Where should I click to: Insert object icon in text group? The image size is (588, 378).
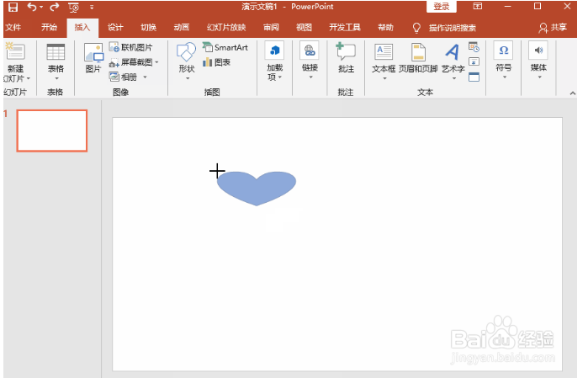[474, 77]
